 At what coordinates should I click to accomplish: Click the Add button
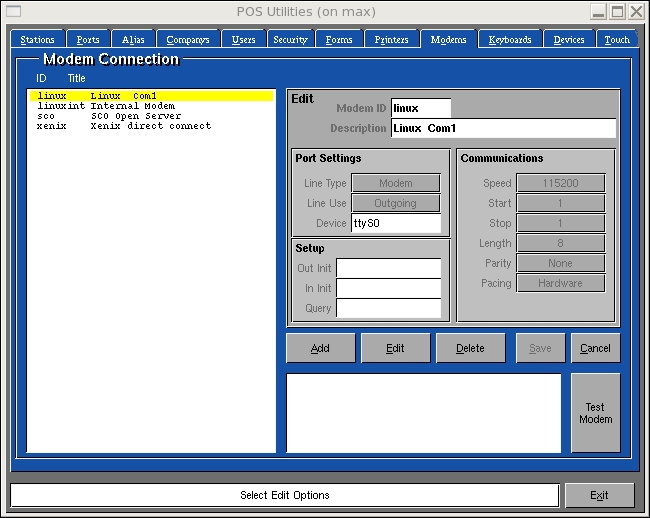click(x=320, y=348)
